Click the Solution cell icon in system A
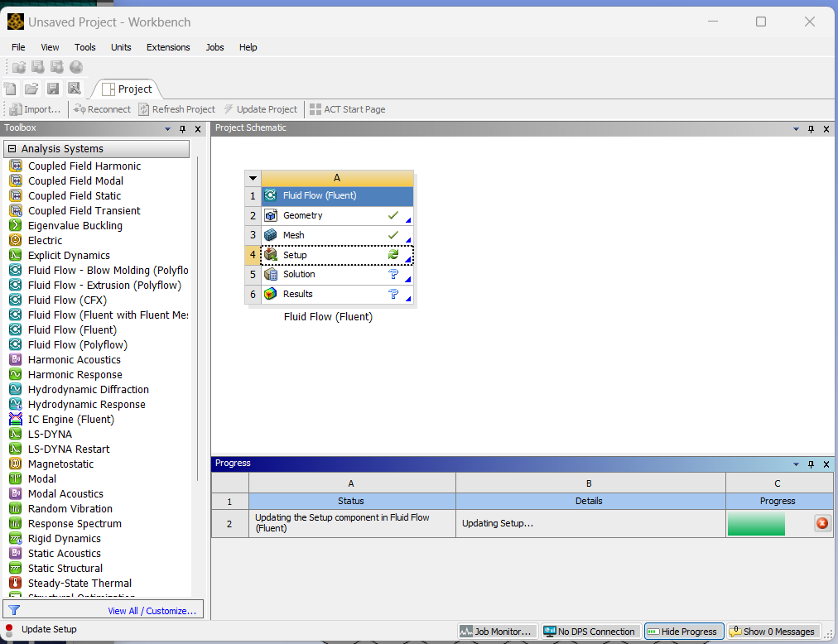This screenshot has height=644, width=838. pos(271,274)
